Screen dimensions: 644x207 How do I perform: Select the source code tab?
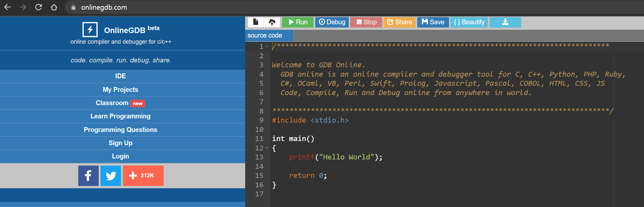[269, 36]
